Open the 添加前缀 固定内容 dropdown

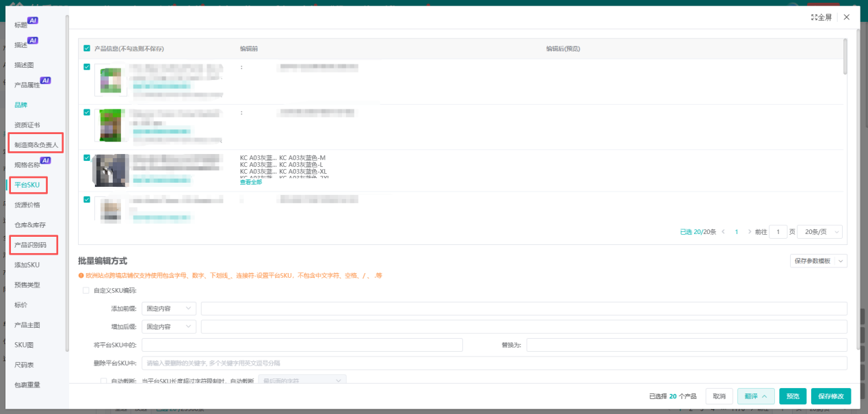[x=169, y=309]
